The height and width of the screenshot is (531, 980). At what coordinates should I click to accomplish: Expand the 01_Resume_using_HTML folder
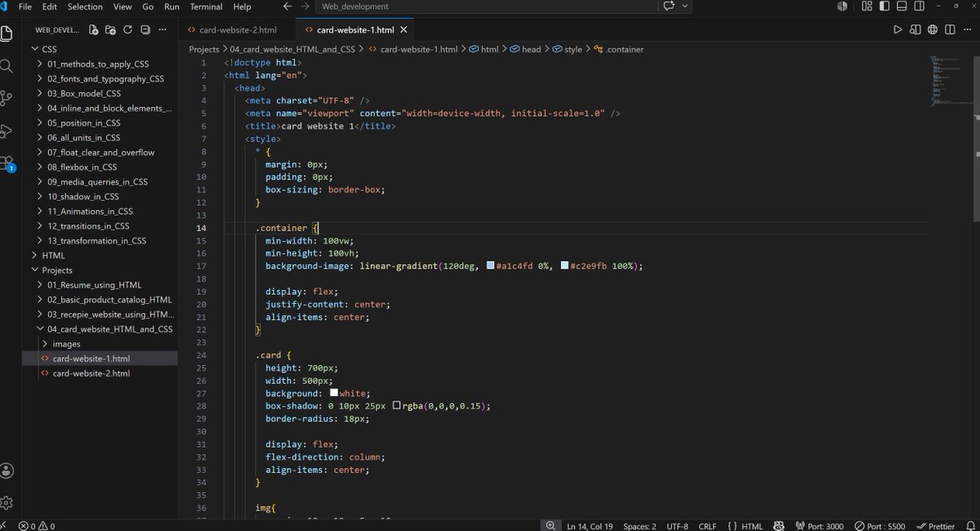(100, 284)
